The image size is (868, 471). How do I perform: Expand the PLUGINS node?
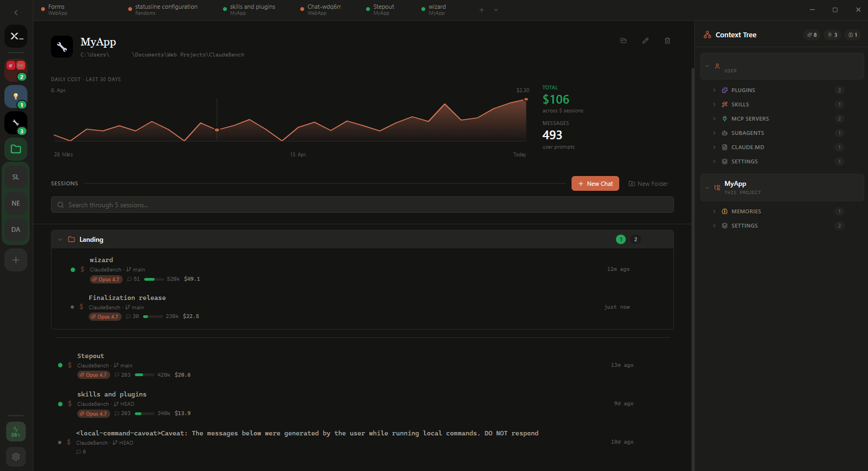[x=714, y=90]
